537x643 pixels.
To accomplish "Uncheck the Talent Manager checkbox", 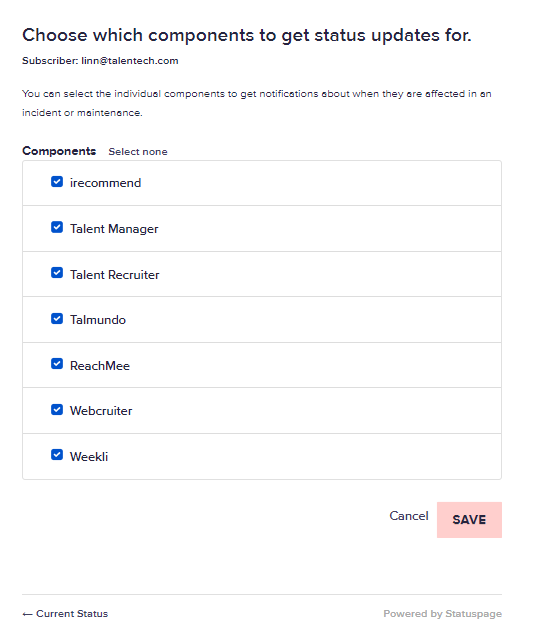I will coord(57,227).
